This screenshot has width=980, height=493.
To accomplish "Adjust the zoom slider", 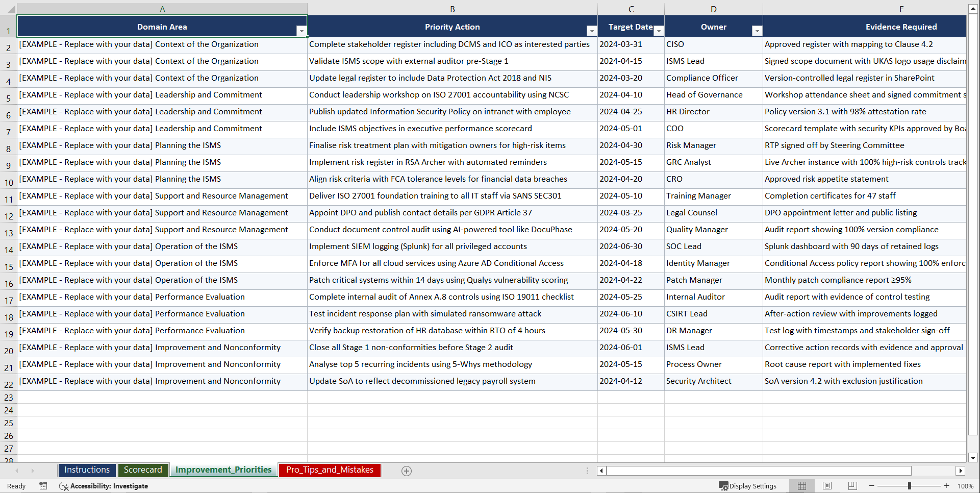I will click(909, 486).
